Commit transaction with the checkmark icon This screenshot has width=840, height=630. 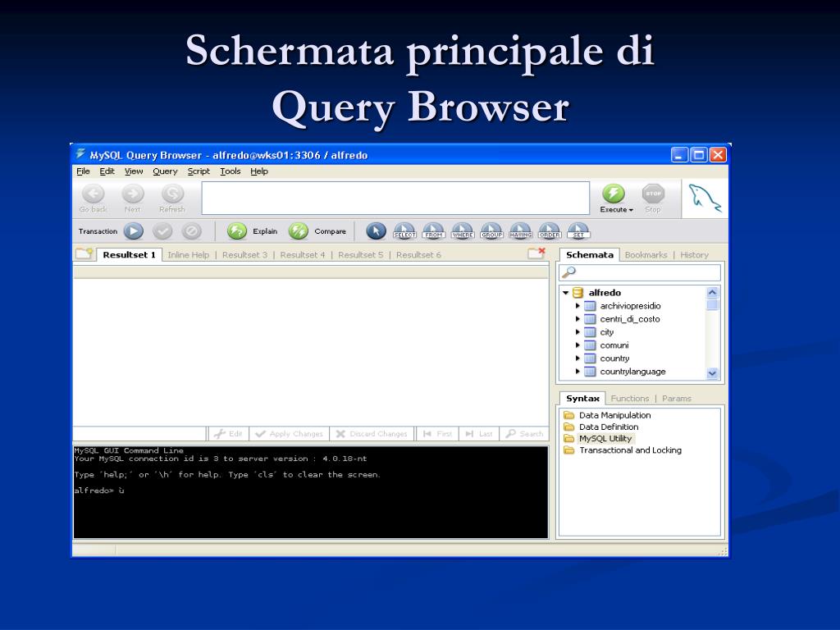coord(162,231)
